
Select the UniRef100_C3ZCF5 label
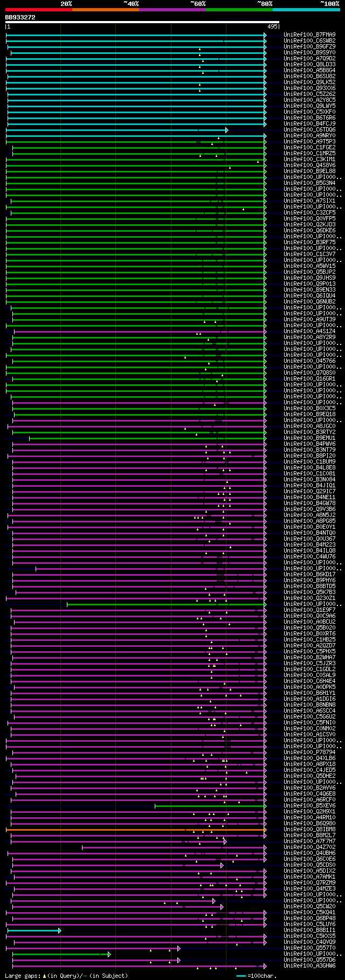tap(309, 212)
